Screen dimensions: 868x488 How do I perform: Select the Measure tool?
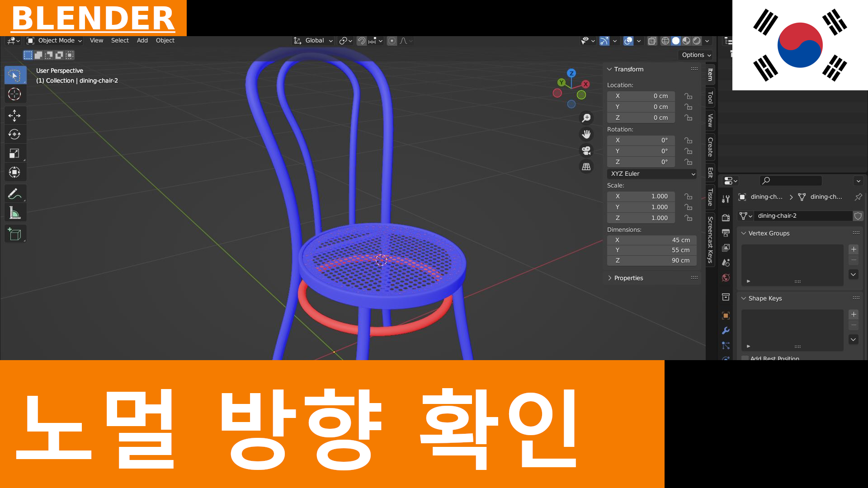point(14,213)
